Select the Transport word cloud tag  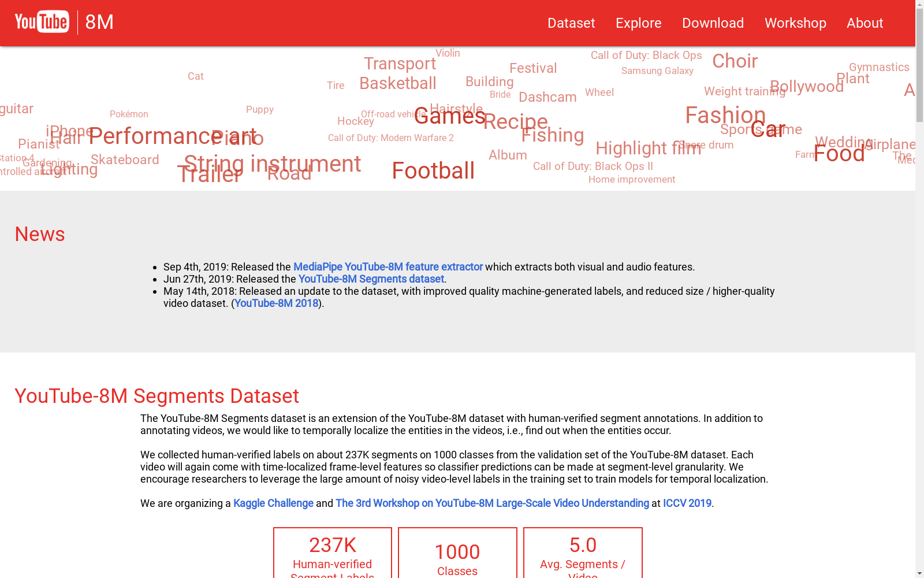tap(400, 64)
